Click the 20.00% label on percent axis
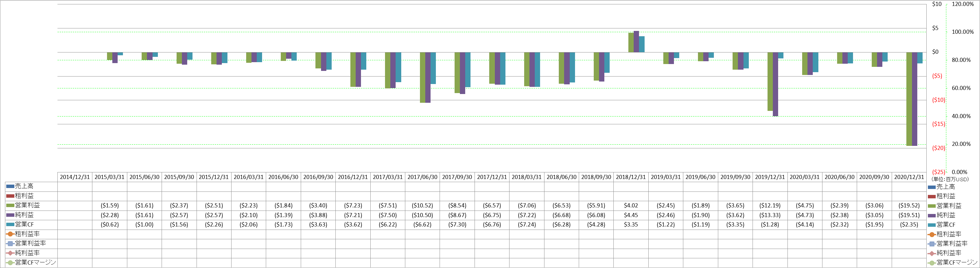 click(x=961, y=144)
